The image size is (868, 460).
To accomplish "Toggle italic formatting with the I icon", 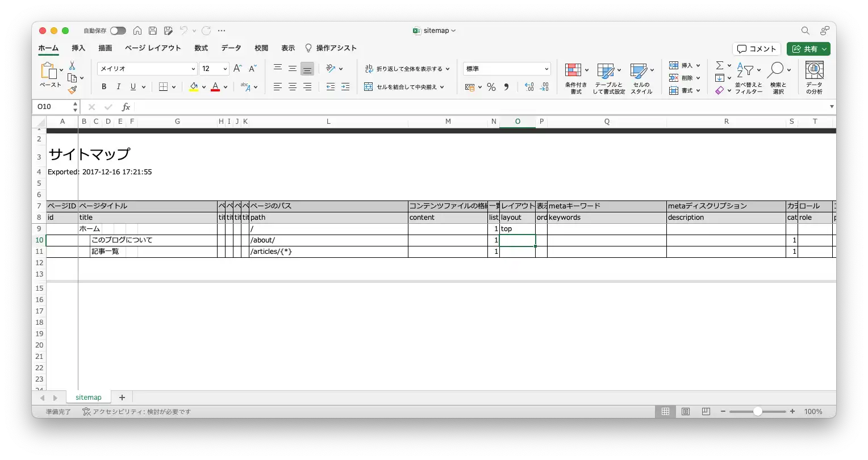I will tap(118, 86).
